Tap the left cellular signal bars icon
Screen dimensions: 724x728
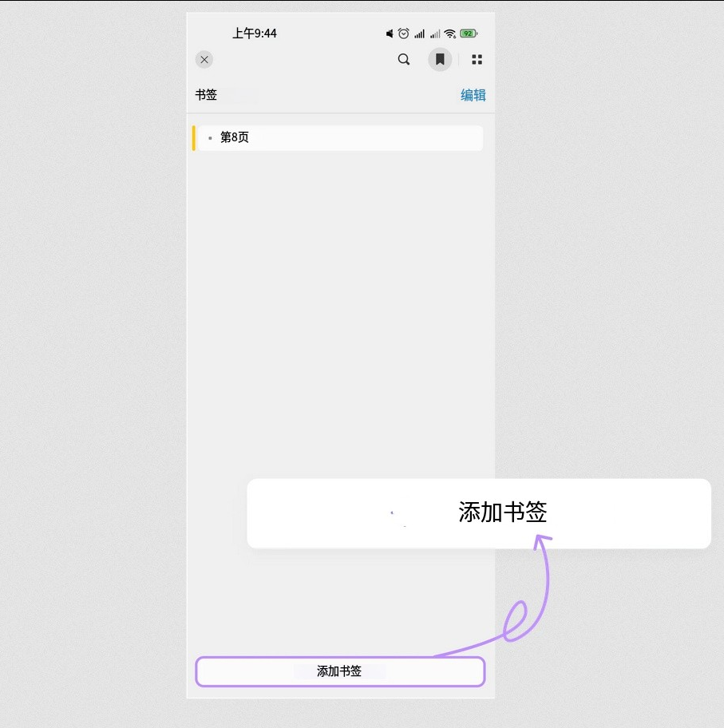[419, 34]
